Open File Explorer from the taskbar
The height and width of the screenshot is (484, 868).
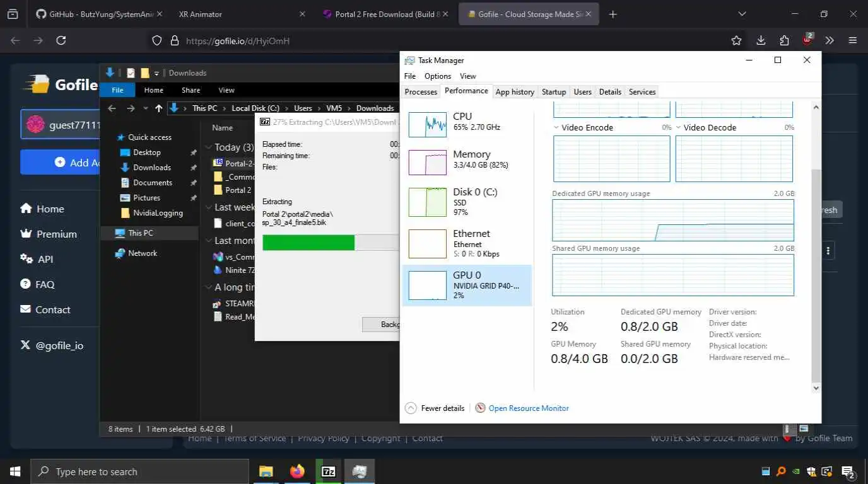(266, 471)
